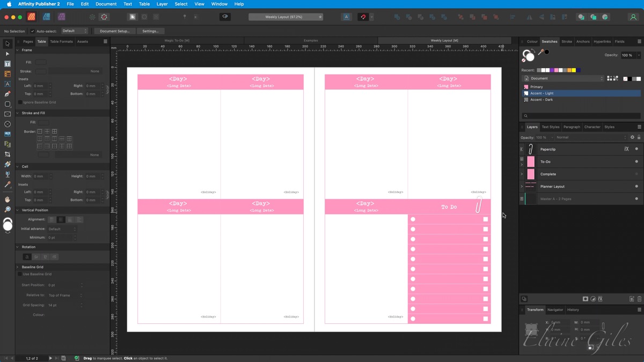The width and height of the screenshot is (644, 362).
Task: Toggle Master A - 2 Pages visibility
Action: click(636, 198)
